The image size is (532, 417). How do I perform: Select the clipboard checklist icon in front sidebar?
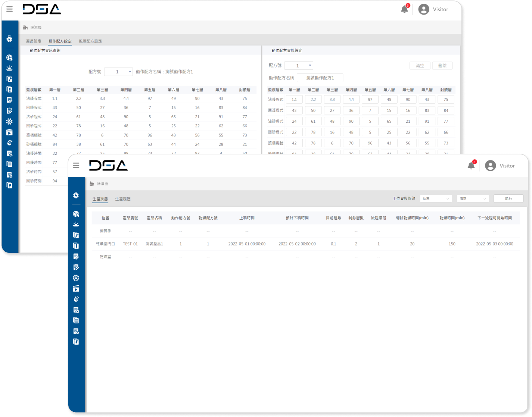pyautogui.click(x=76, y=267)
